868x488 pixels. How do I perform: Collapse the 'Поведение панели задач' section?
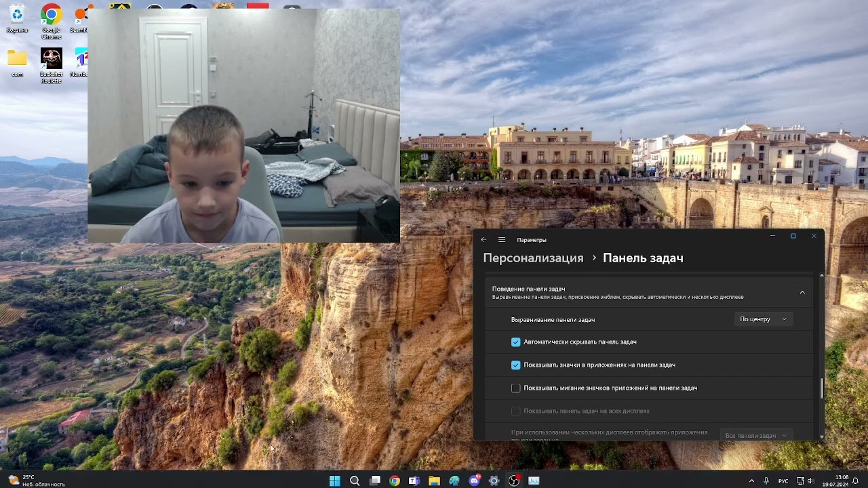(x=802, y=293)
